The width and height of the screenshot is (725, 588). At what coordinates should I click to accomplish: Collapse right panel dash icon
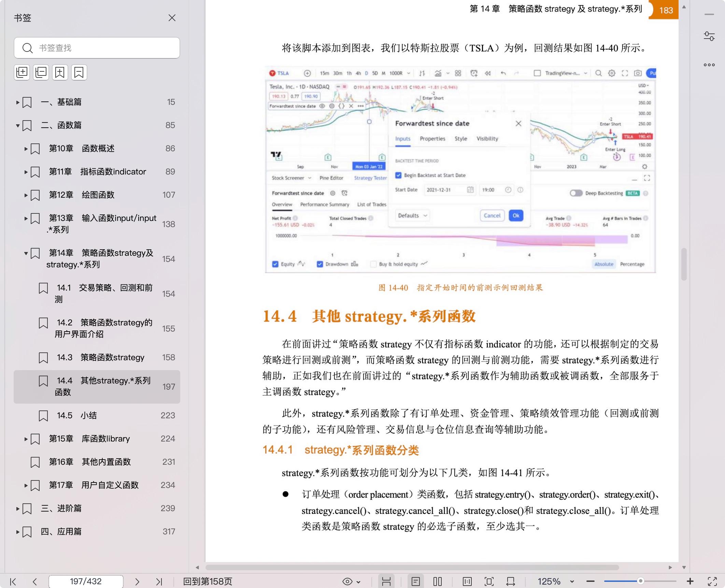click(x=709, y=15)
